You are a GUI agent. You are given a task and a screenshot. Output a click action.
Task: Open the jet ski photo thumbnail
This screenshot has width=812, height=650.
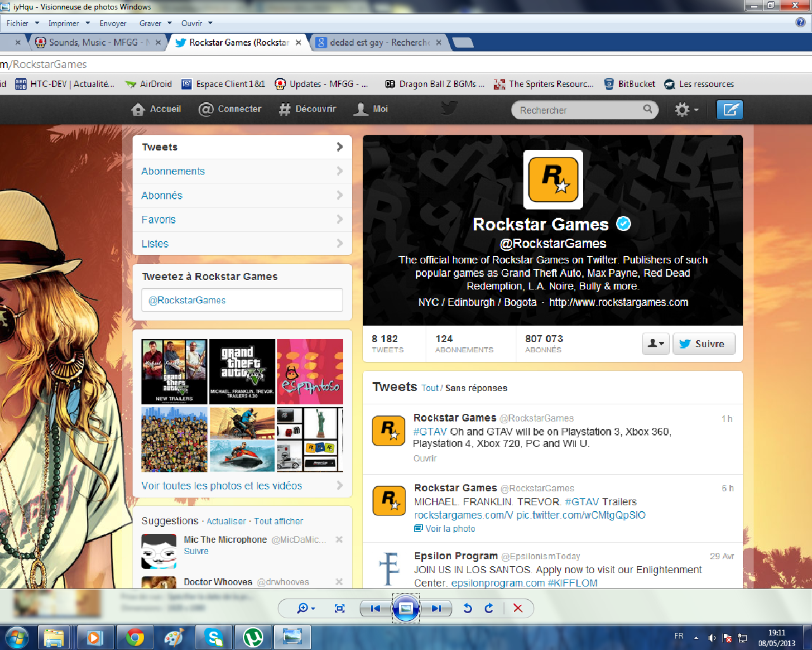(x=242, y=455)
